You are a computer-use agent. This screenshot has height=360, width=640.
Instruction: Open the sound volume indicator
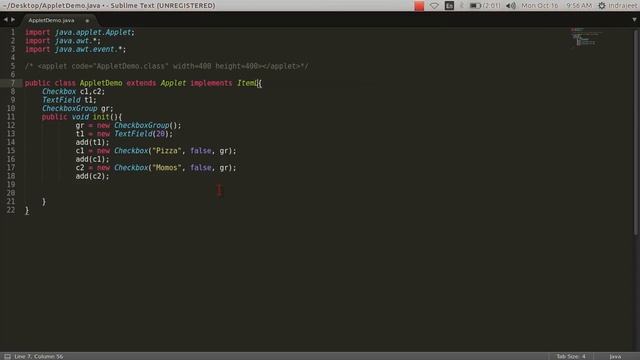511,6
